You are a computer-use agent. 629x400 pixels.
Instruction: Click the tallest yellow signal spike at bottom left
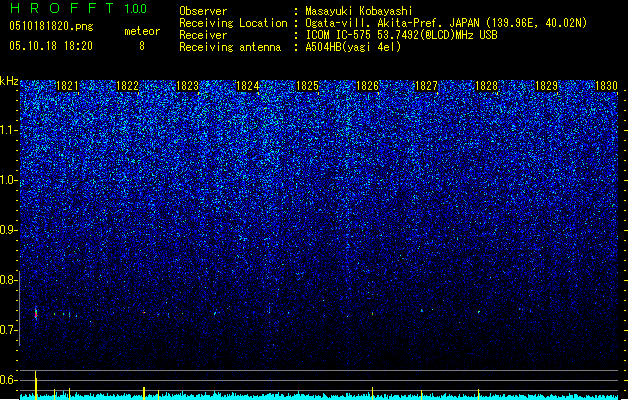tap(36, 385)
